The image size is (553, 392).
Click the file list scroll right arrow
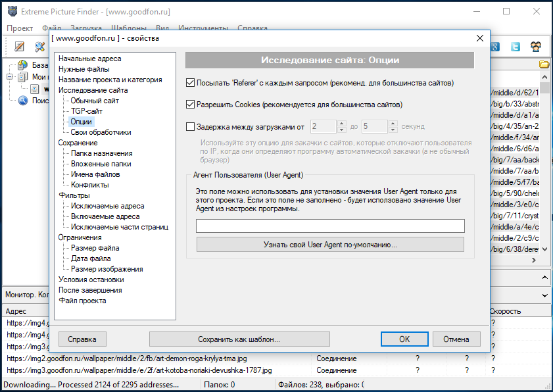pyautogui.click(x=534, y=260)
